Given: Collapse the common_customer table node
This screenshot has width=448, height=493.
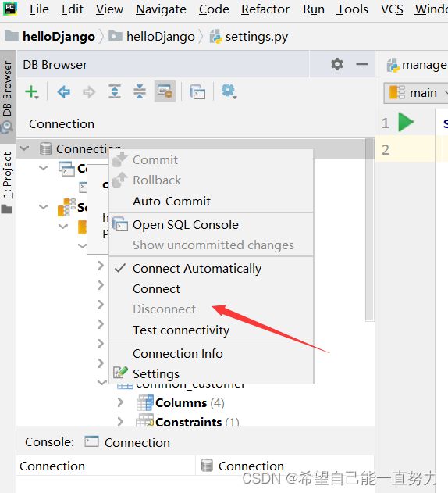Looking at the screenshot, I should pyautogui.click(x=101, y=382).
